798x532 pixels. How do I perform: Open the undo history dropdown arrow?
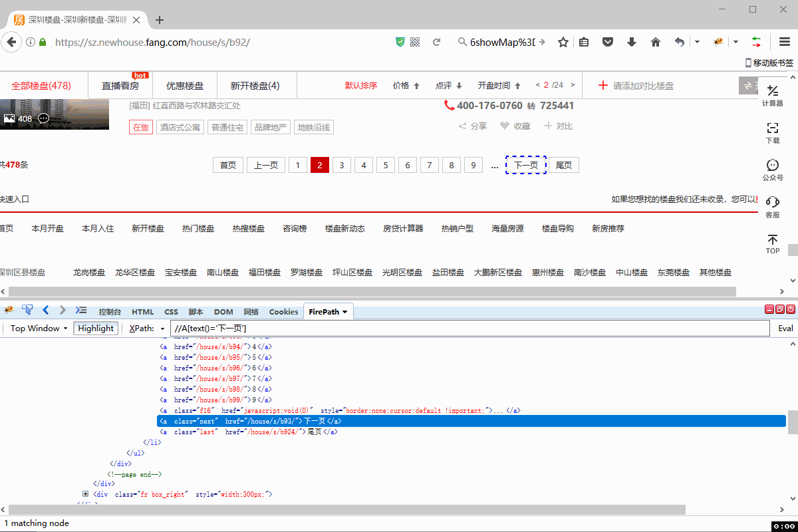click(697, 42)
